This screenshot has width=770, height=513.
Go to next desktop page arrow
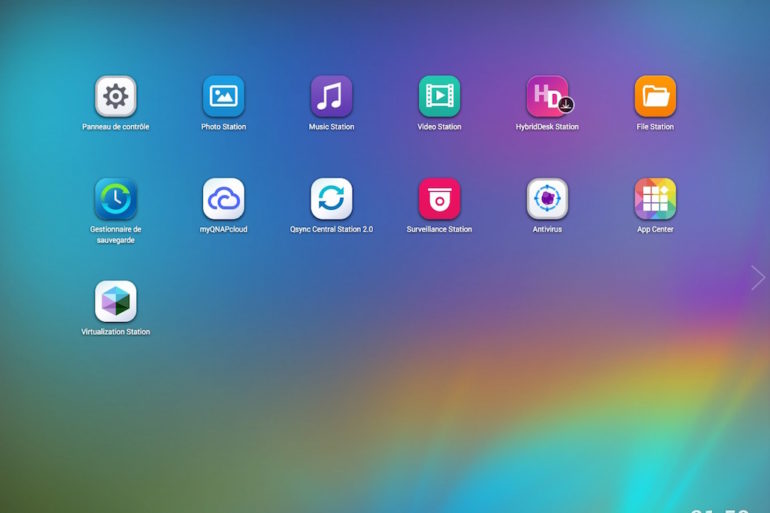758,278
